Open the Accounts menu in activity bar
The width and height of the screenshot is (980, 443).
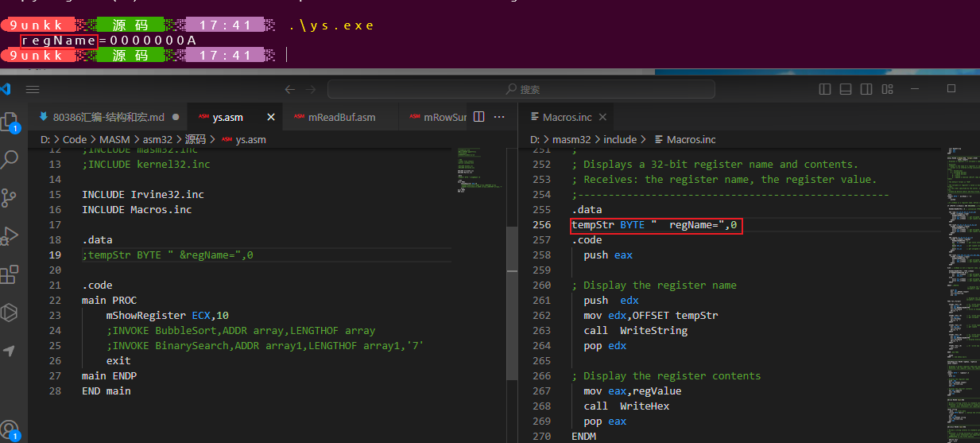[x=10, y=429]
